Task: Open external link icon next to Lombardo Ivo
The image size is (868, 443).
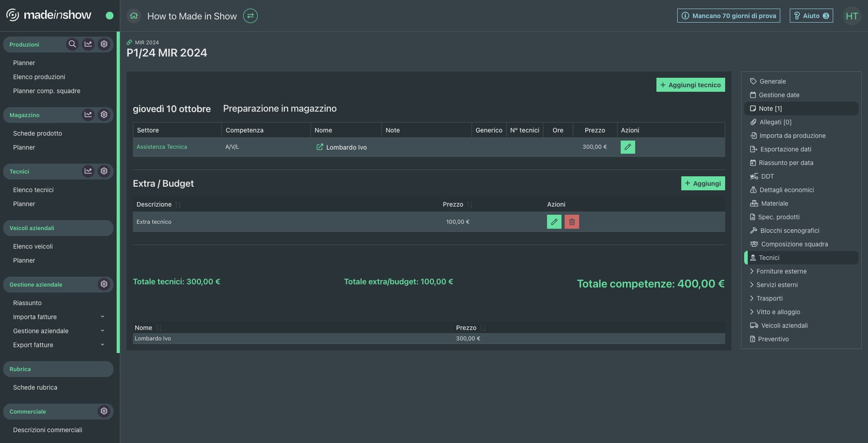Action: pos(320,147)
